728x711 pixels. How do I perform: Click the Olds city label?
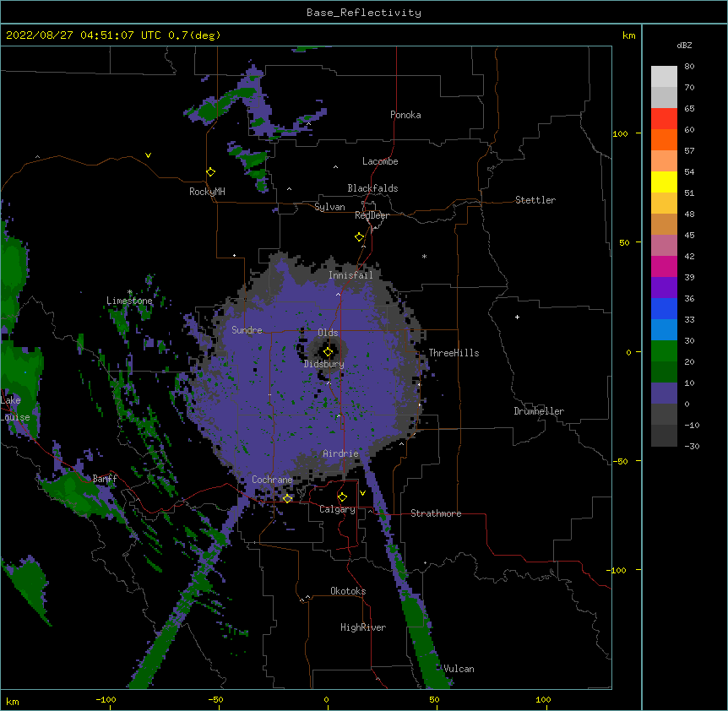tap(328, 333)
